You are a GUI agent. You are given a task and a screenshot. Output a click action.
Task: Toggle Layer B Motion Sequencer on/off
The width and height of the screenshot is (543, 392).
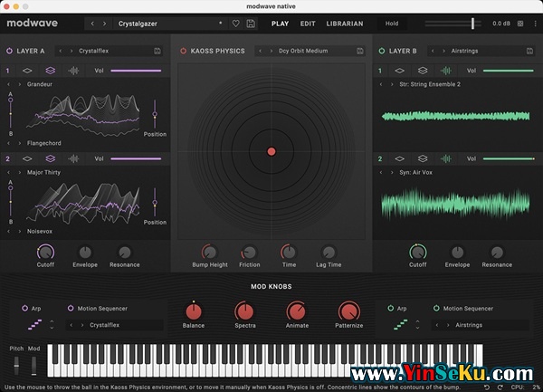pyautogui.click(x=436, y=308)
